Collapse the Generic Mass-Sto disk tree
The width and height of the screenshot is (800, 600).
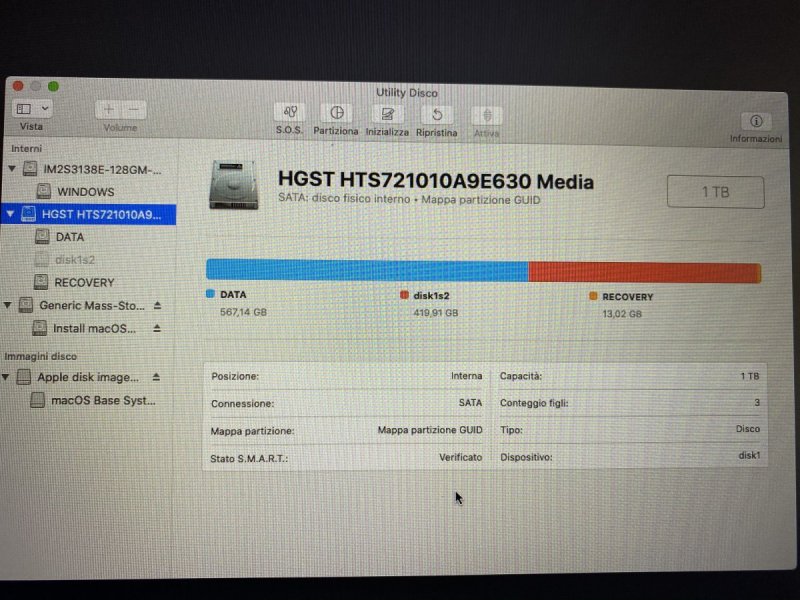(x=8, y=305)
